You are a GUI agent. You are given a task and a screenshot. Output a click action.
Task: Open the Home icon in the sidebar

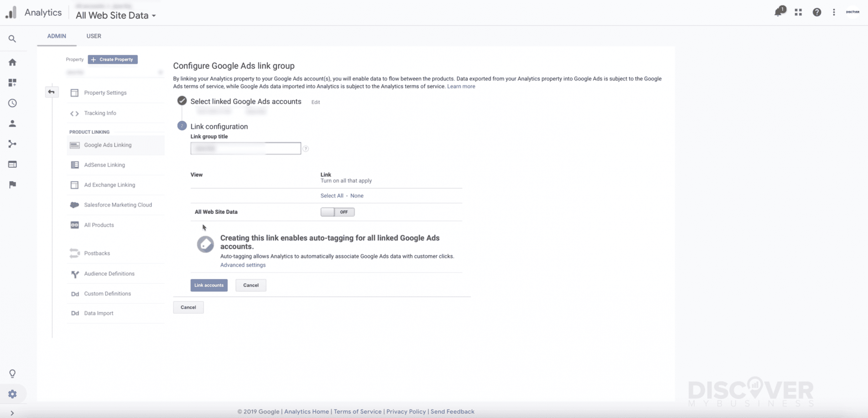click(x=12, y=62)
